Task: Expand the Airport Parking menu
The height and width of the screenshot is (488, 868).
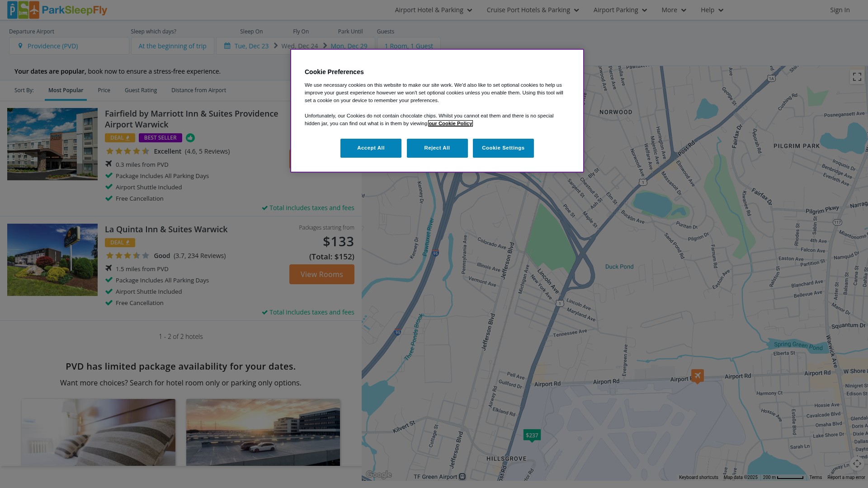Action: (x=620, y=10)
